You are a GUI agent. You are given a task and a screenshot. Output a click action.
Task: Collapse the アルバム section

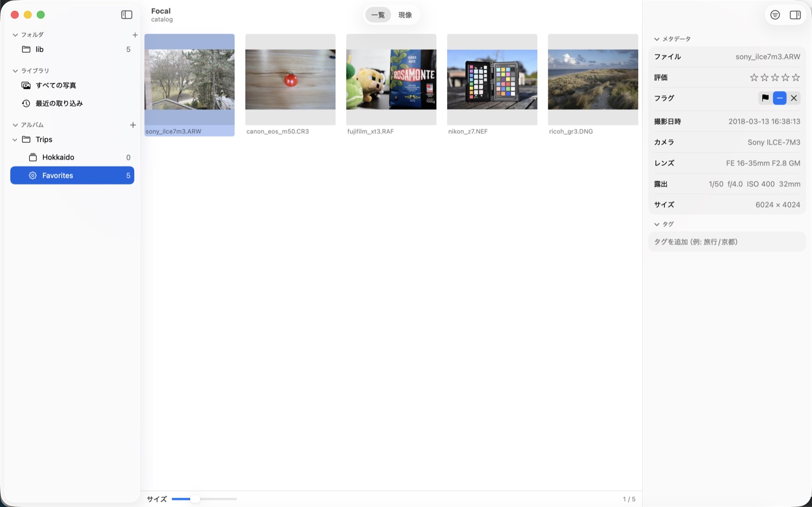point(15,125)
